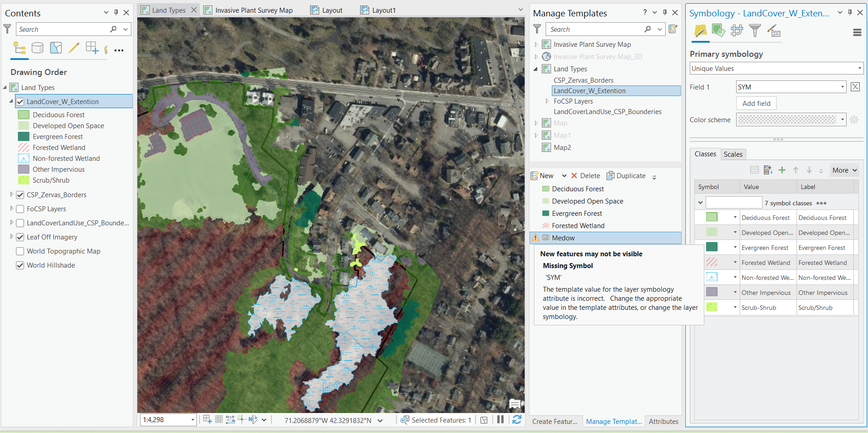Open the symbology filter view

tap(755, 31)
